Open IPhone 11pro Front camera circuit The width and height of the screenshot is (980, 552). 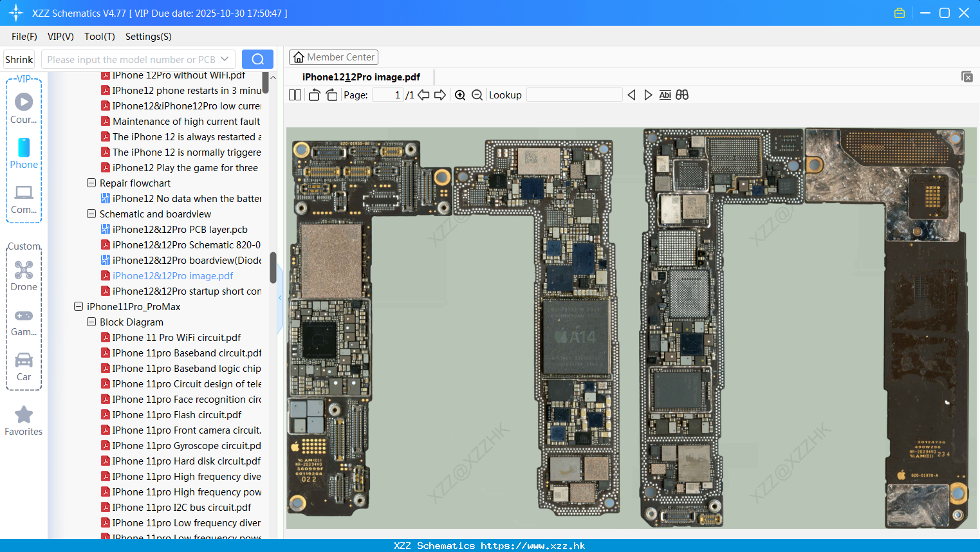pos(186,430)
